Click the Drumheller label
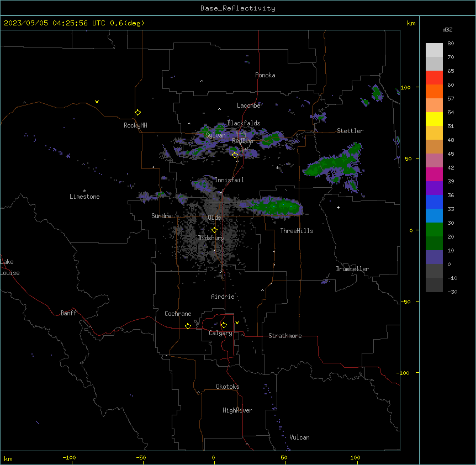The image size is (476, 465). pyautogui.click(x=352, y=269)
